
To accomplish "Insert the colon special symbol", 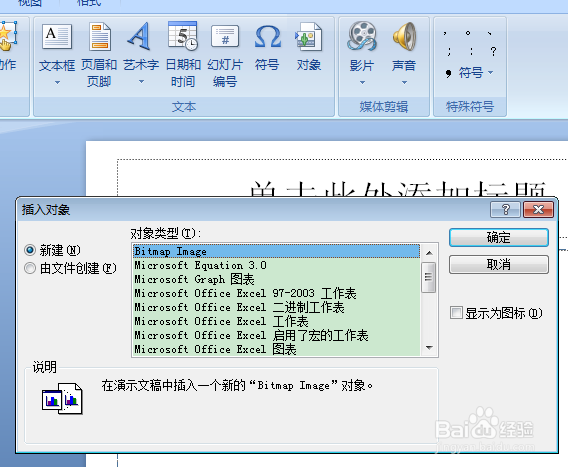I will coord(471,51).
